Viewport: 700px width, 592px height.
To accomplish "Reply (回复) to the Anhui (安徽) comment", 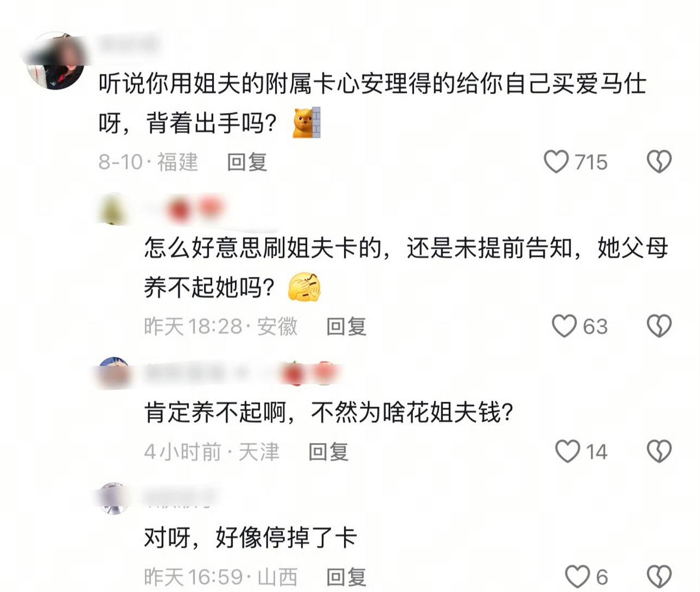I will point(346,327).
